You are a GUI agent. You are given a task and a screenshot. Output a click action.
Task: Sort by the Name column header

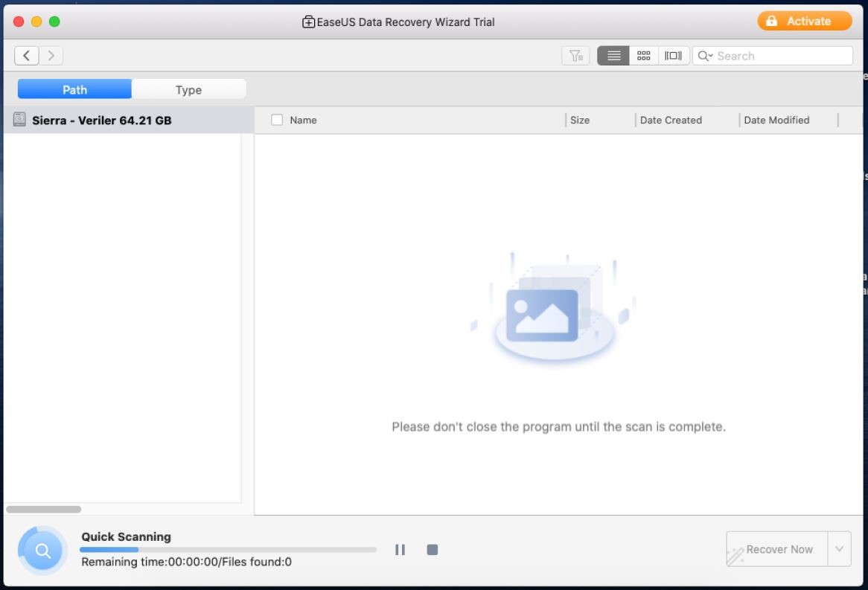click(x=304, y=120)
